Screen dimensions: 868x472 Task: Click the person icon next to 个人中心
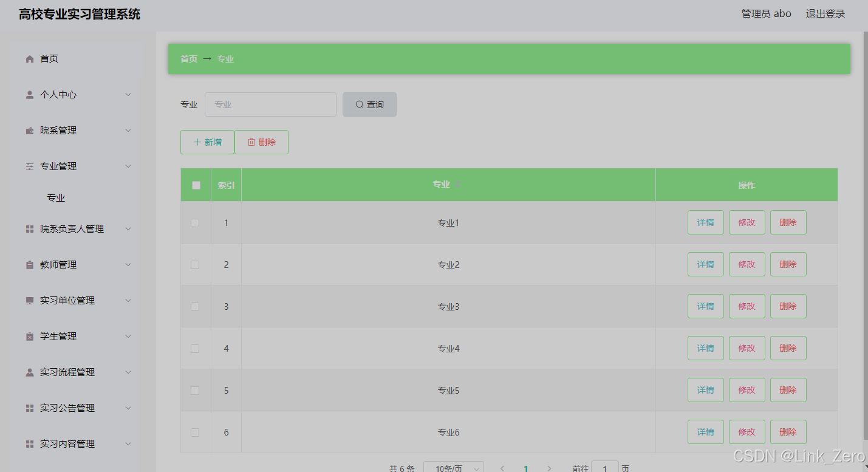[29, 94]
